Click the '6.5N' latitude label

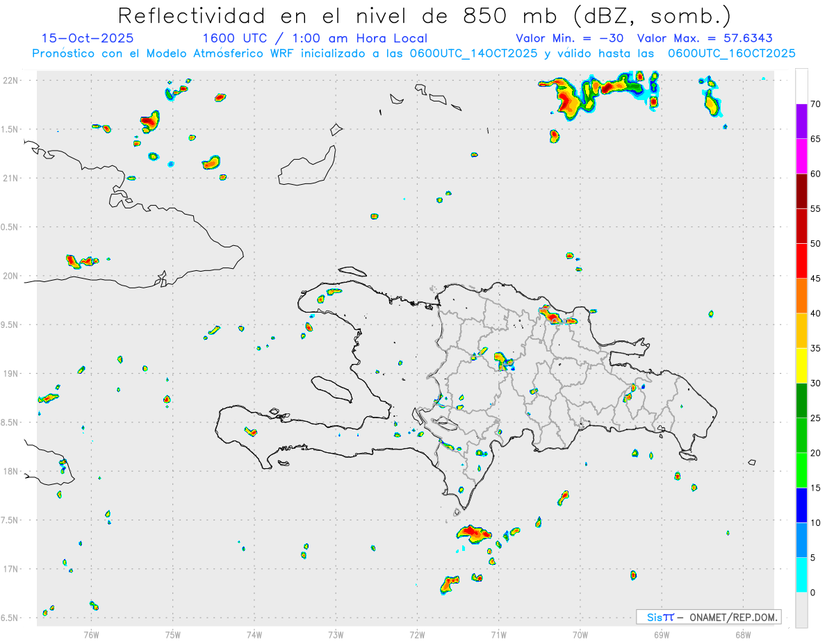[10, 618]
